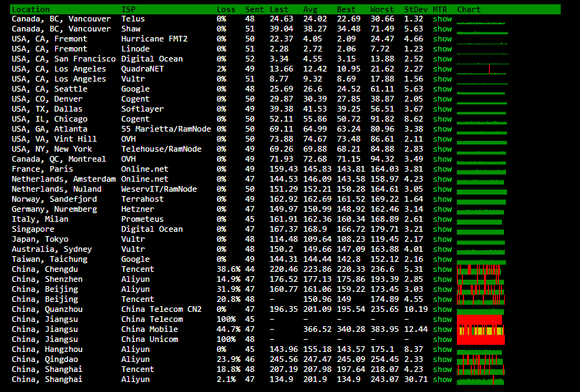Screen dimensions: 580x392
Task: Click the Loss column header
Action: point(226,9)
